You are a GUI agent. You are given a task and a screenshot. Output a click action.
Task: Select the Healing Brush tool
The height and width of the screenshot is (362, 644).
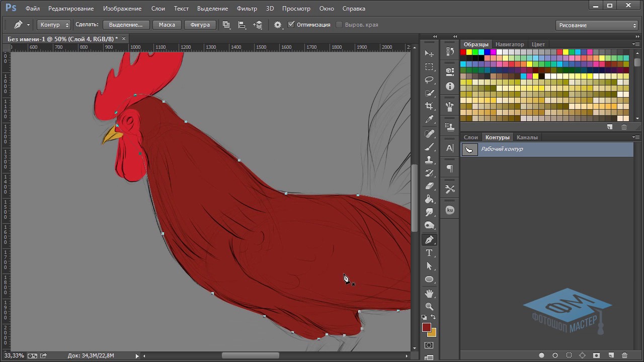point(429,134)
